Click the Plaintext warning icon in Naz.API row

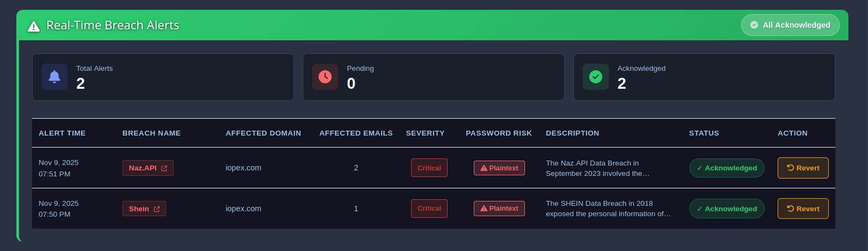point(484,168)
